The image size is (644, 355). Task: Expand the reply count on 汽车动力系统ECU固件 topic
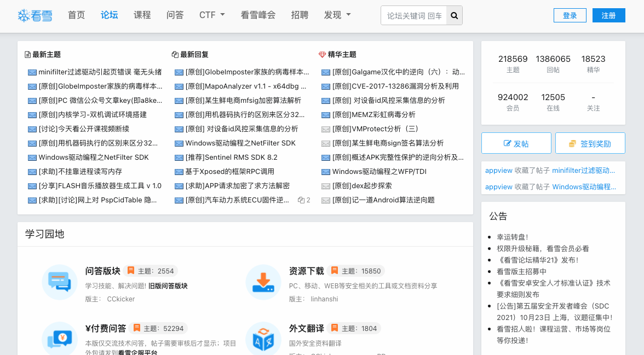point(303,200)
